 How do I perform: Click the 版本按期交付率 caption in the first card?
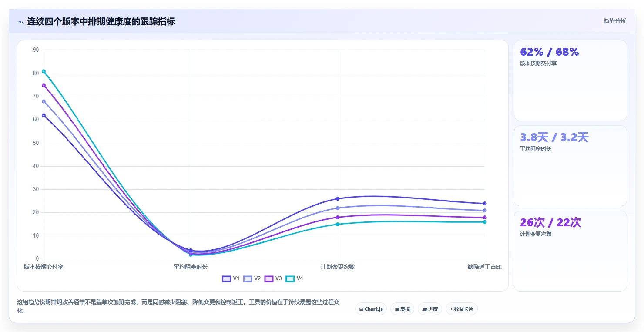tap(538, 64)
